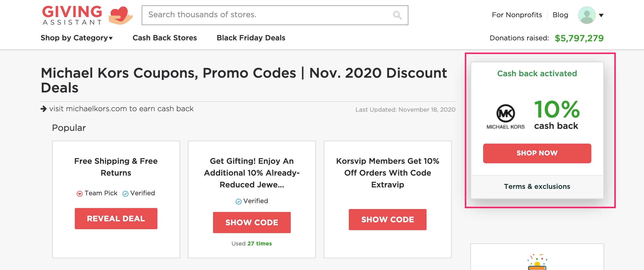644x270 pixels.
Task: Click REVEAL DEAL for Free Shipping offer
Action: click(x=116, y=219)
